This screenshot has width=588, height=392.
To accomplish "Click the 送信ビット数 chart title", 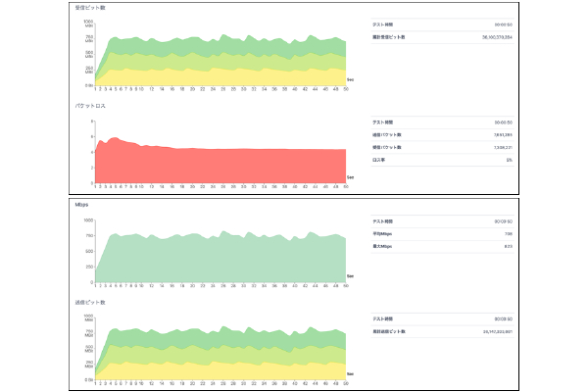I will tap(91, 304).
